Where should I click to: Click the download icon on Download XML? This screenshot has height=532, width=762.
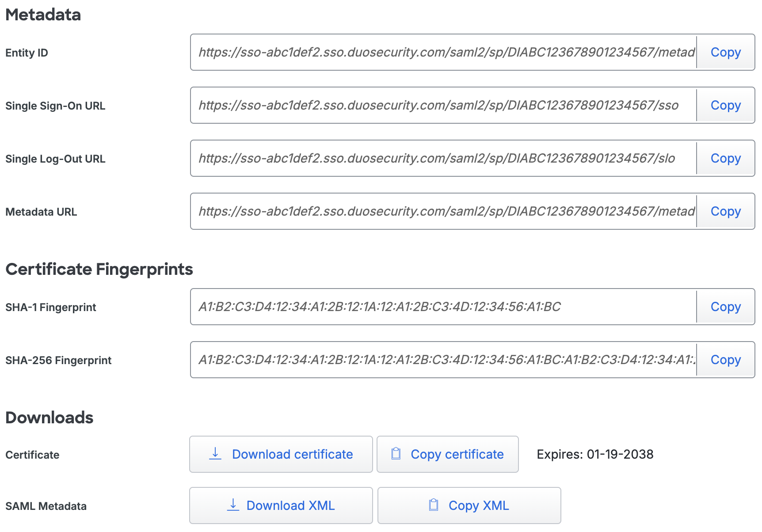click(x=232, y=505)
